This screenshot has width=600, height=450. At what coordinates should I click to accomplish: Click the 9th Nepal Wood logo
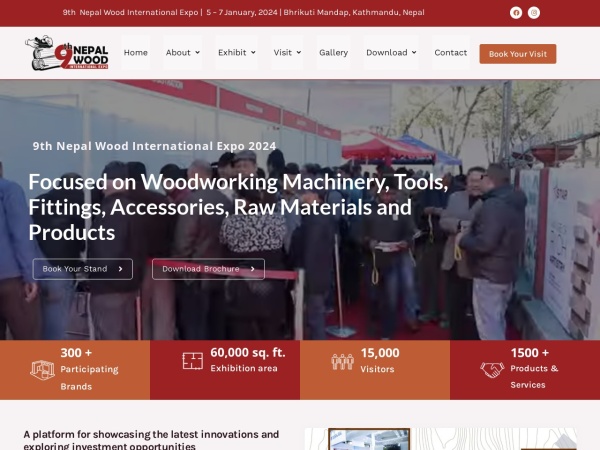67,52
